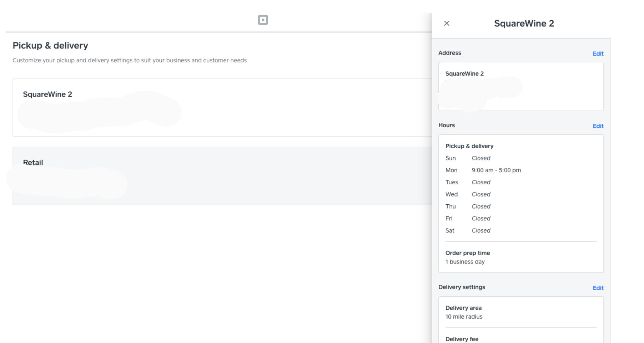The height and width of the screenshot is (343, 644).
Task: Edit the Delivery settings section
Action: [598, 288]
